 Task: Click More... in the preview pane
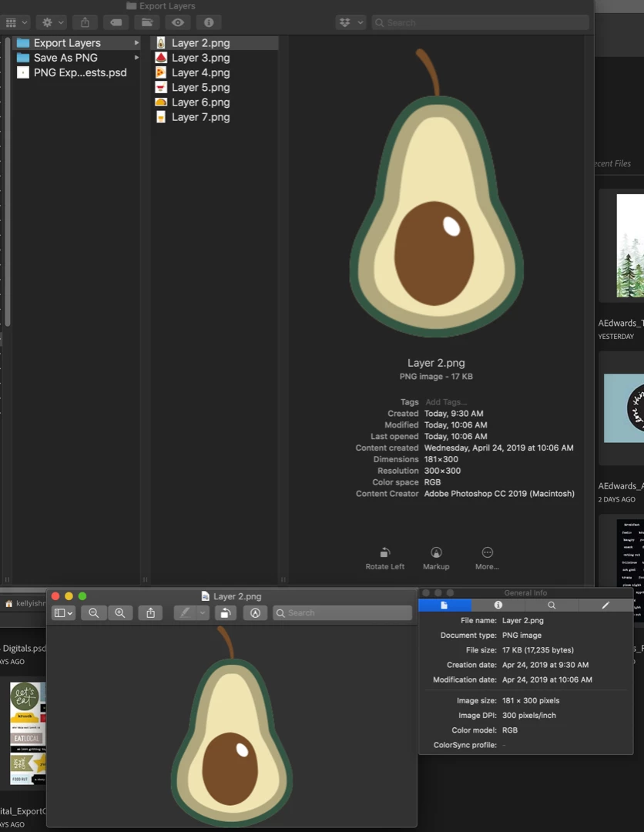click(487, 559)
